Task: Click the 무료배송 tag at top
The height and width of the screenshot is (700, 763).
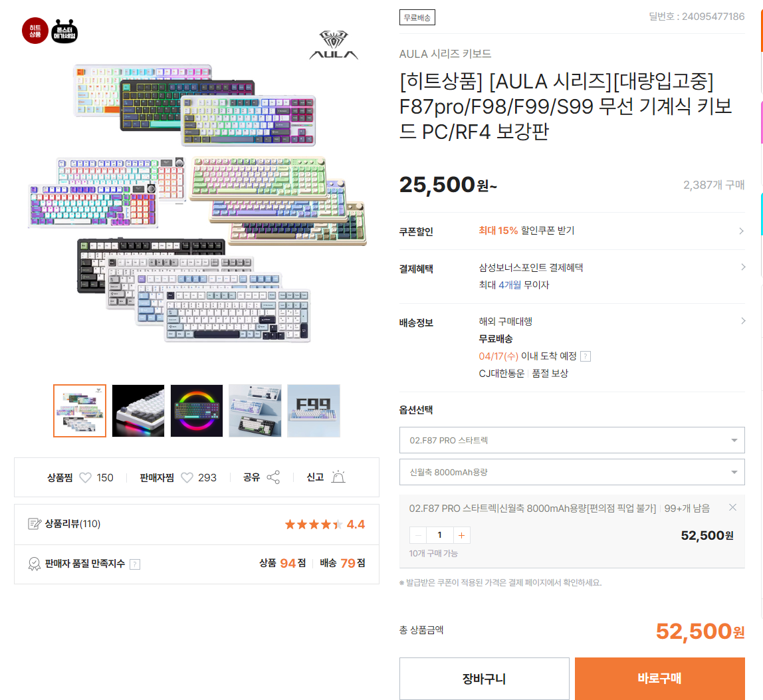Action: [417, 17]
